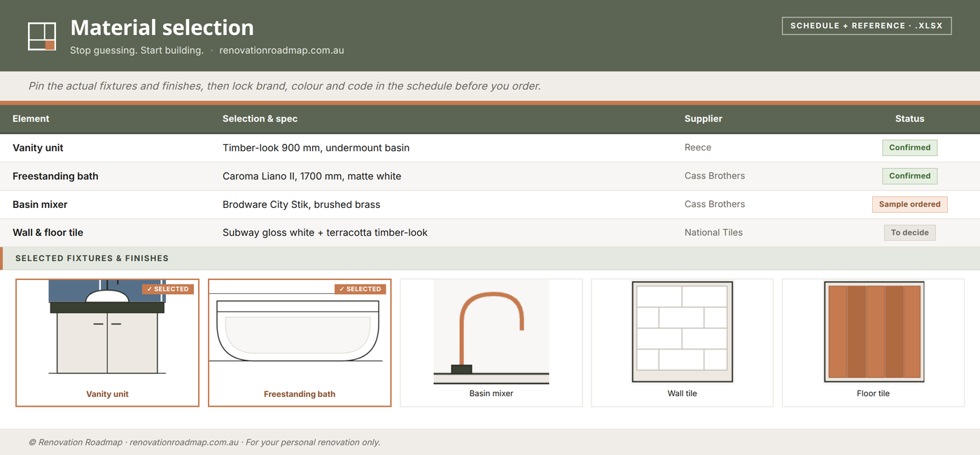The image size is (980, 455).
Task: Click the Confirmed status for Vanity unit
Action: click(x=909, y=148)
